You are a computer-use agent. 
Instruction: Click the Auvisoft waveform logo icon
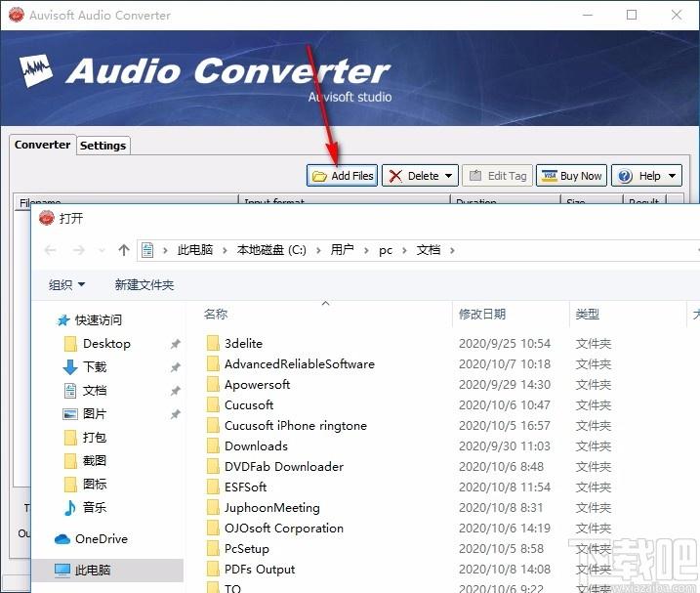coord(36,70)
